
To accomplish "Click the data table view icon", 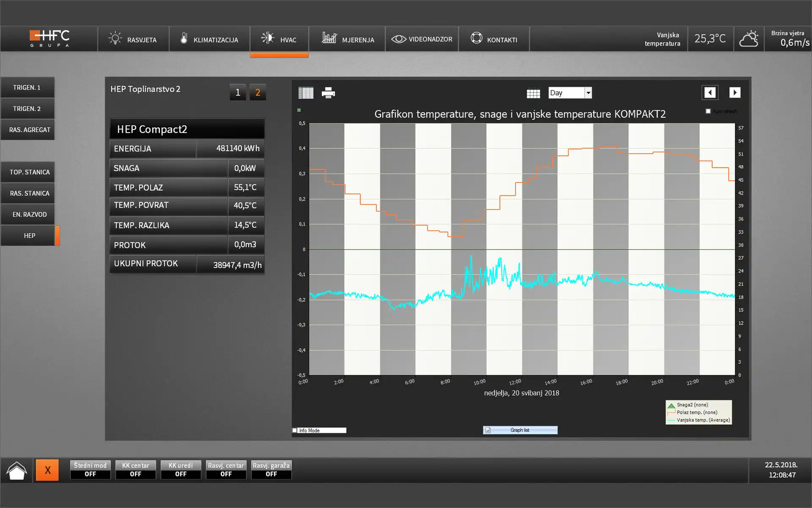I will 306,93.
